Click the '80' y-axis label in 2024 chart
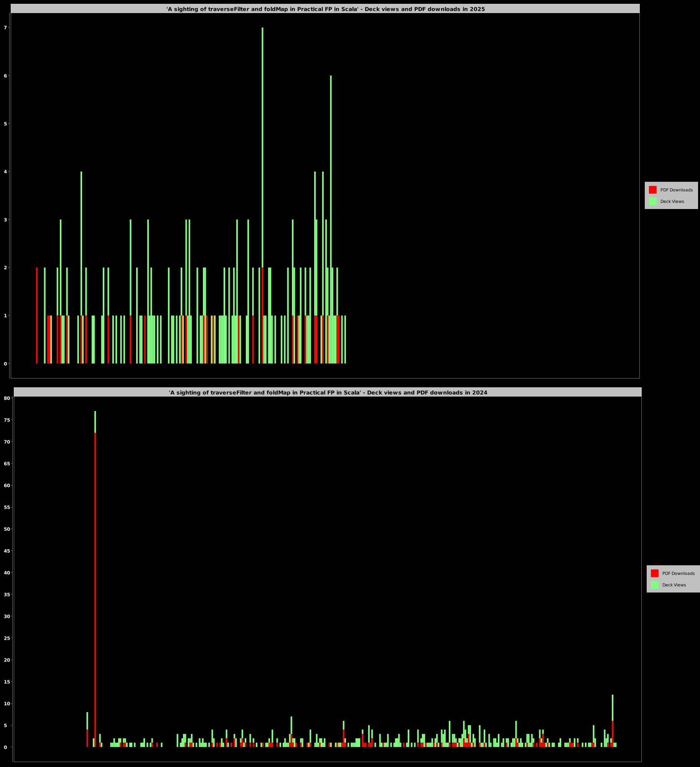The image size is (700, 767). click(7, 398)
